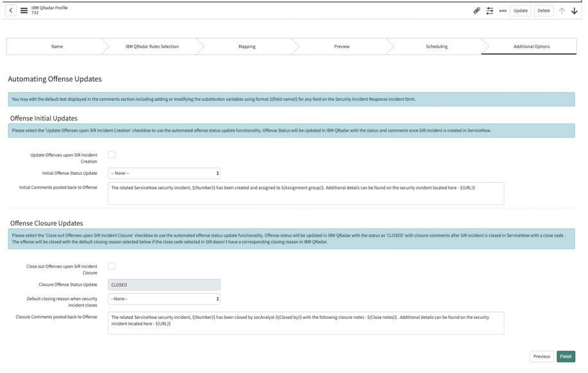Open IBM QRadar Rules Selection step
The height and width of the screenshot is (373, 588).
coord(152,46)
